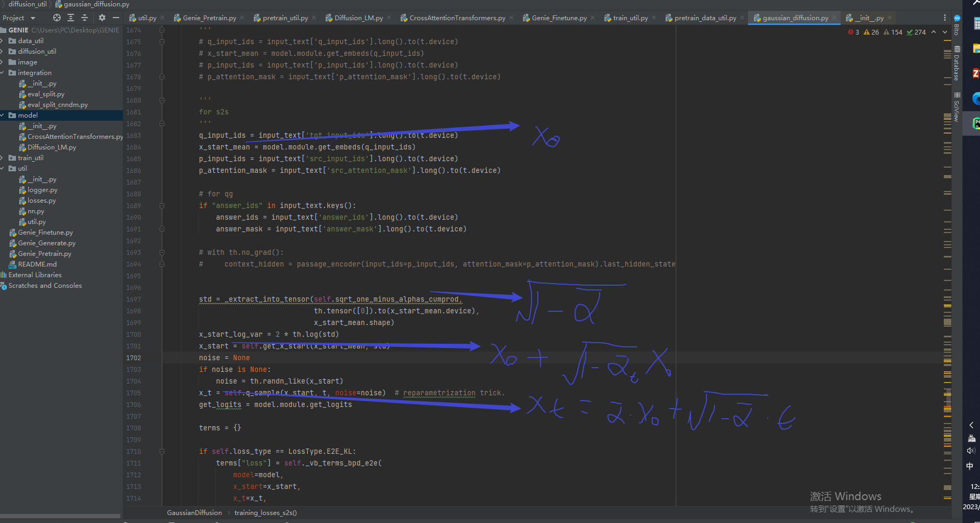Image resolution: width=980 pixels, height=523 pixels.
Task: Open README.md in the project tree
Action: click(37, 264)
